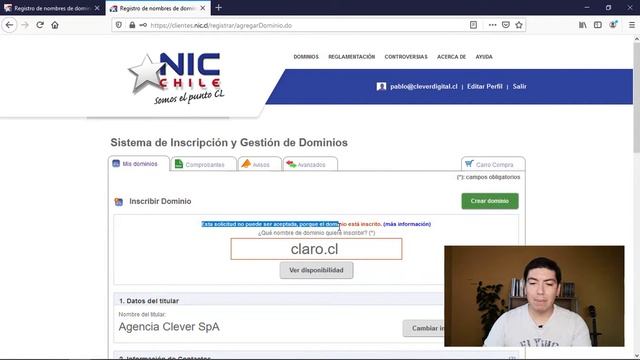Click the Carro Compra cart icon
640x360 pixels.
point(469,164)
